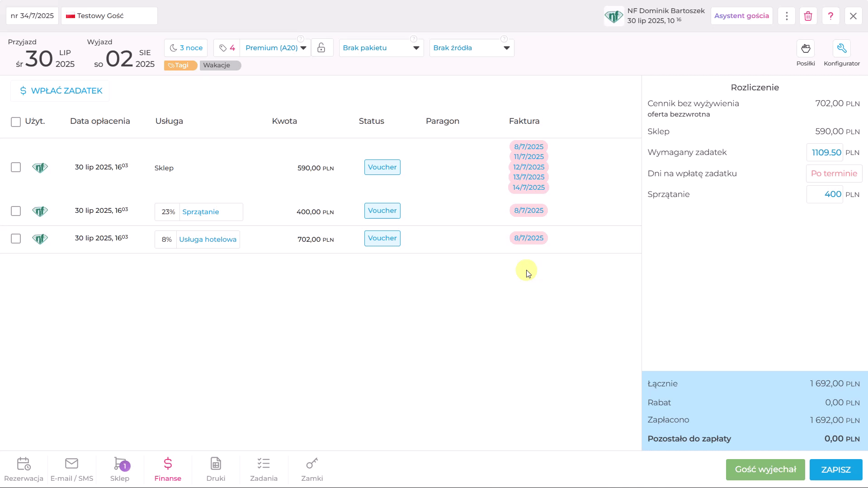Click the WPŁAĆ ZADATEK button
The image size is (868, 488).
click(60, 91)
